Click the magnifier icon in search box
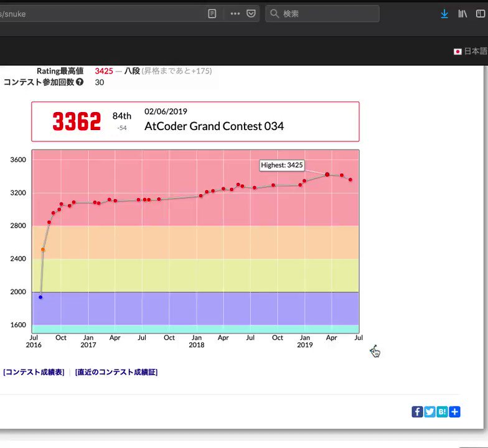This screenshot has height=448, width=488. 274,14
